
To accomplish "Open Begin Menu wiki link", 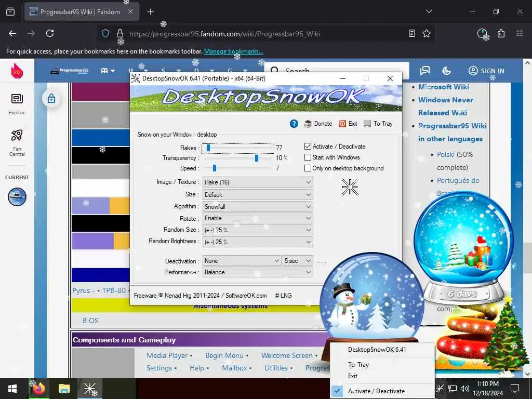I will (x=224, y=355).
